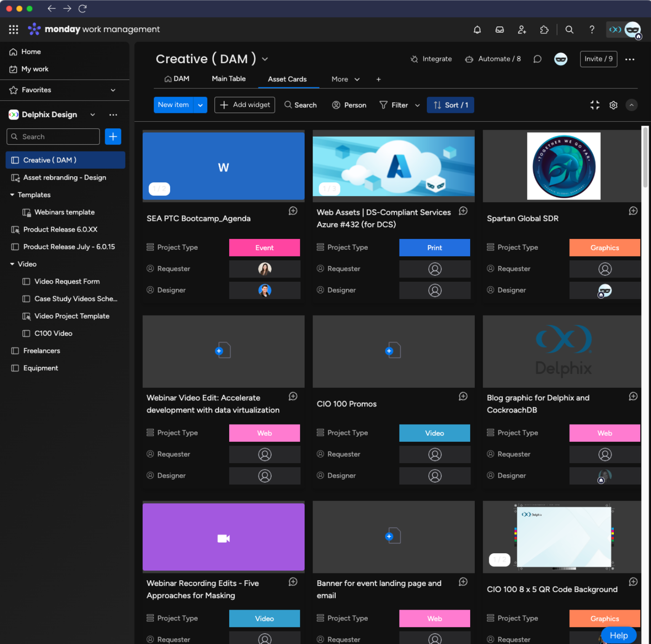Click the board Search button
Image resolution: width=651 pixels, height=644 pixels.
coord(300,105)
